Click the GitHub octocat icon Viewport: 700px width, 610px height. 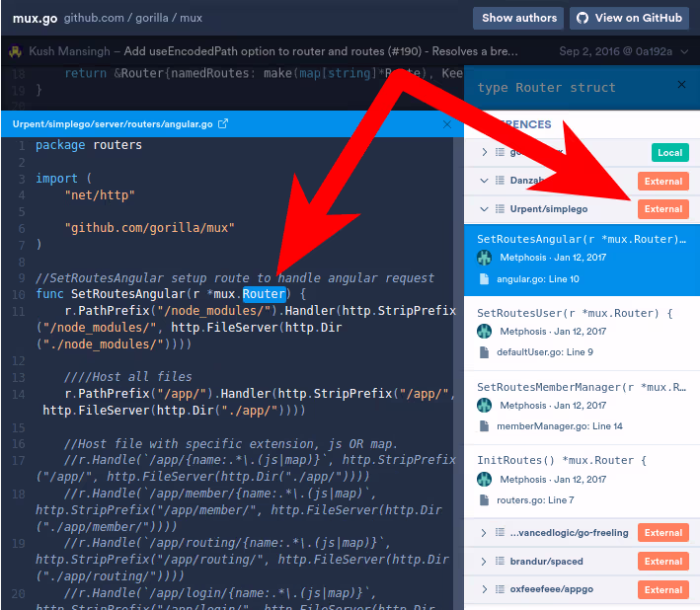pyautogui.click(x=583, y=19)
